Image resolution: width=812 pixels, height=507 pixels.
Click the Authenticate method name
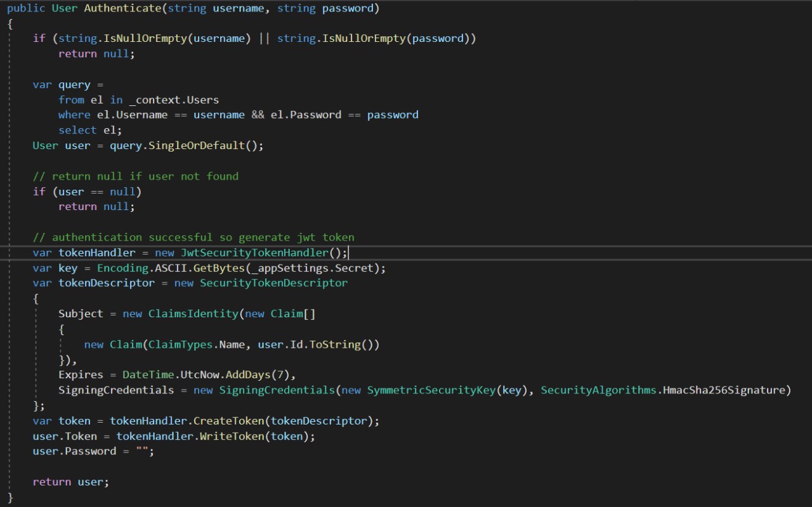tap(122, 9)
